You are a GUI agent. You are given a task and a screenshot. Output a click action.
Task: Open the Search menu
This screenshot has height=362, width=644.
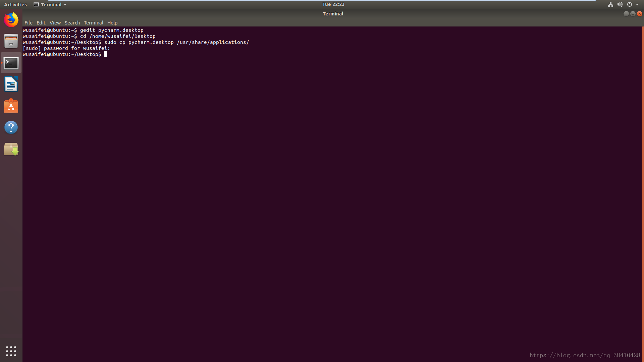(x=72, y=23)
